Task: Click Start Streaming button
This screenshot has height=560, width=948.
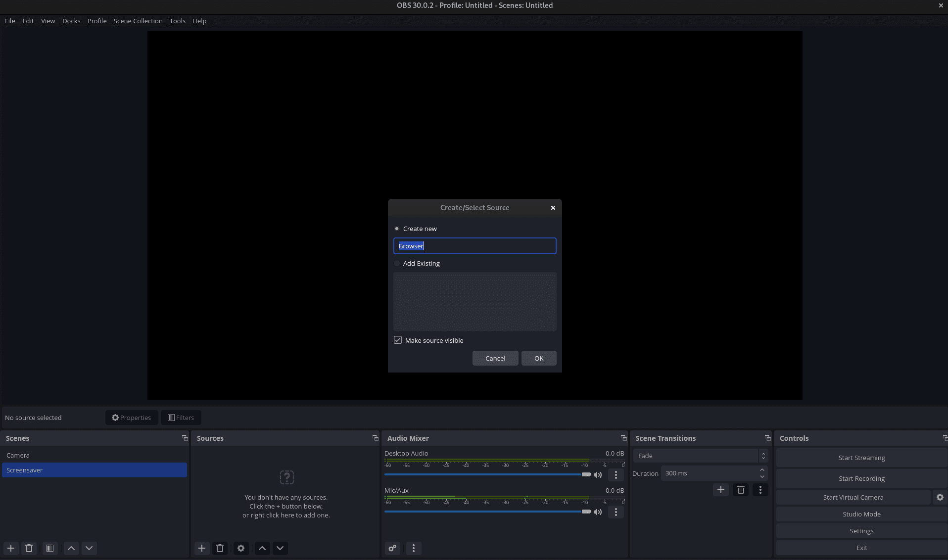Action: [x=861, y=458]
